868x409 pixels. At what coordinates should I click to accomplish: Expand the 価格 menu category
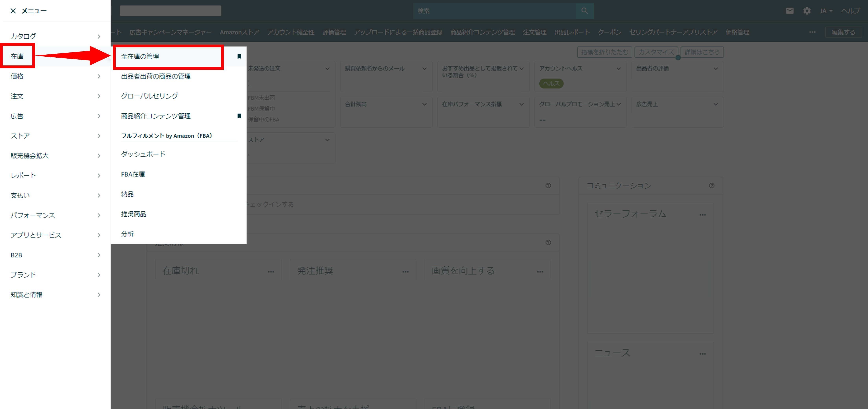click(55, 76)
